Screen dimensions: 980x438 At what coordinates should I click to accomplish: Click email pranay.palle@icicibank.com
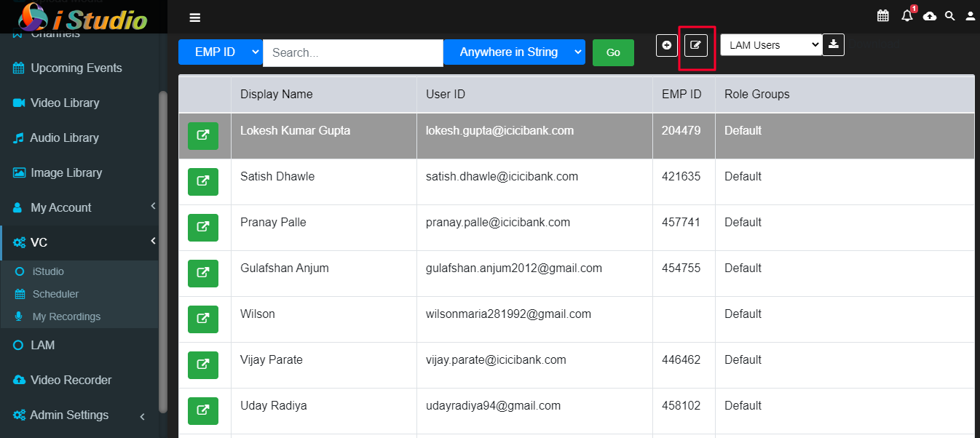pos(498,223)
